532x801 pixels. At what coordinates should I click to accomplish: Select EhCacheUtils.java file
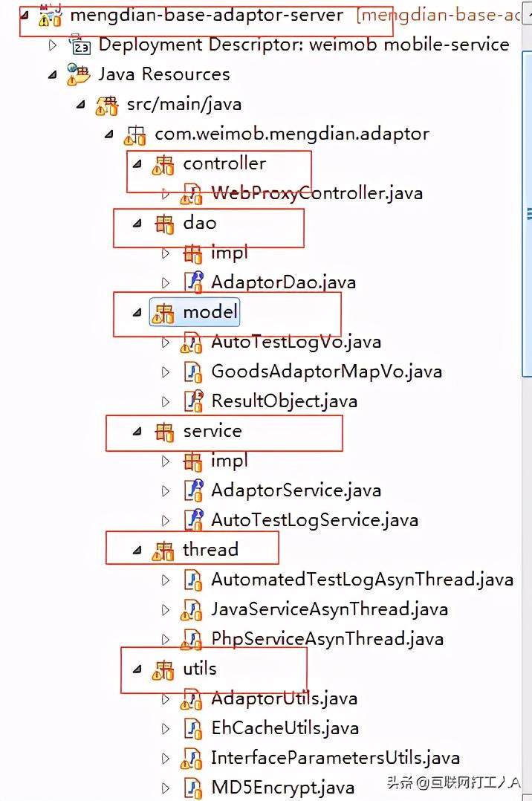point(285,728)
